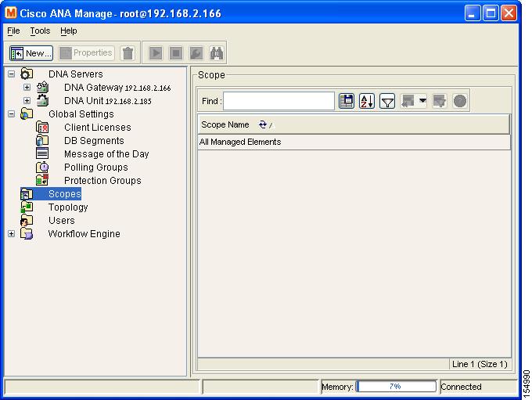Click the greyed arrow icon left of dropdown
The image size is (532, 400).
(x=408, y=101)
